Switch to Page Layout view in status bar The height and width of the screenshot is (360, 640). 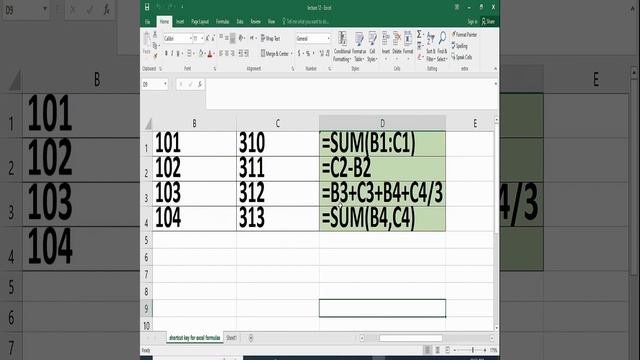(437, 350)
